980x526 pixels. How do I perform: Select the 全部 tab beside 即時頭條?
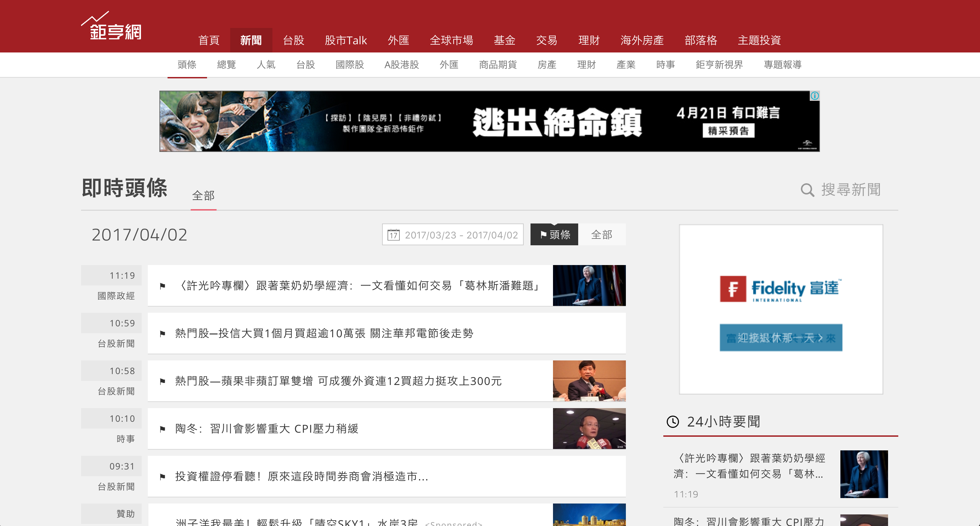pyautogui.click(x=203, y=195)
